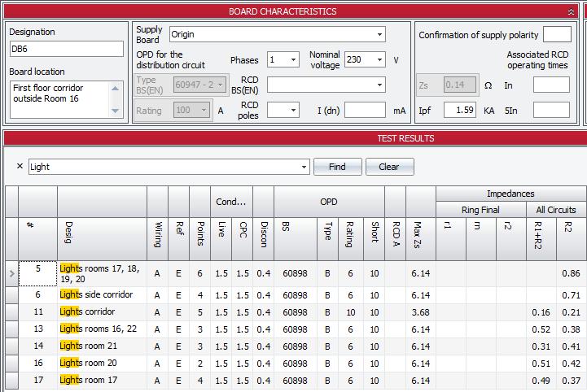This screenshot has width=587, height=392.
Task: Click the Clear button
Action: [389, 167]
